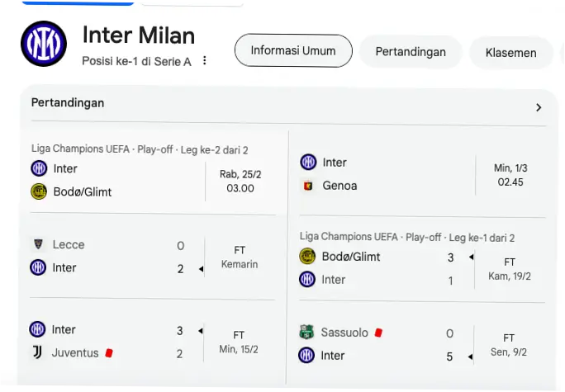Click the red card icon next to Sassuolo
Screen dimensions: 565x392
pyautogui.click(x=378, y=333)
